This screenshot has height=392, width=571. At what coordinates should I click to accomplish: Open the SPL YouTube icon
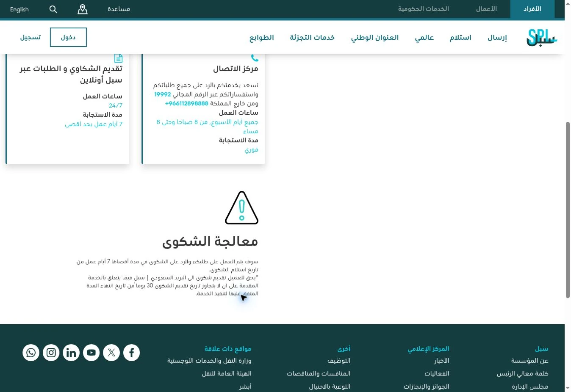[x=91, y=353]
